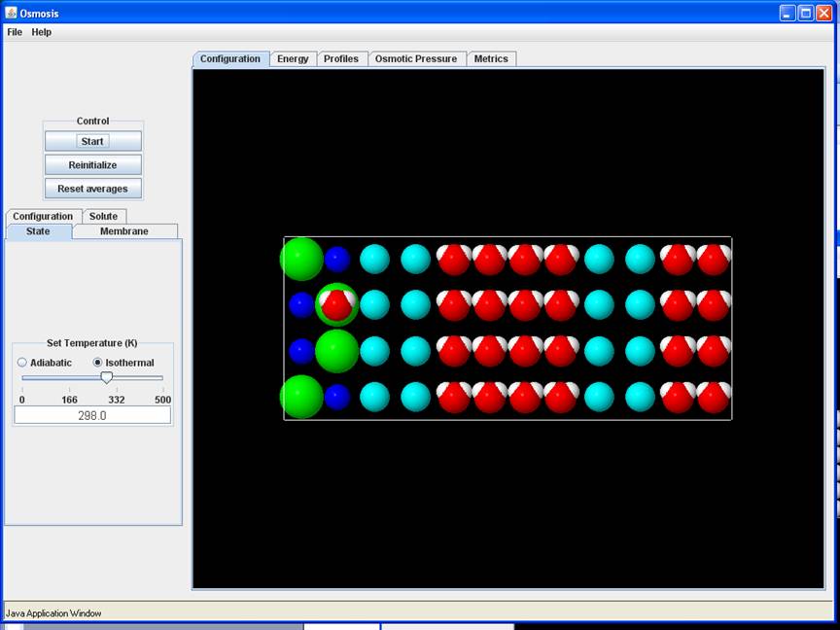The height and width of the screenshot is (630, 840).
Task: Click the temperature field showing 298.0
Action: point(92,415)
